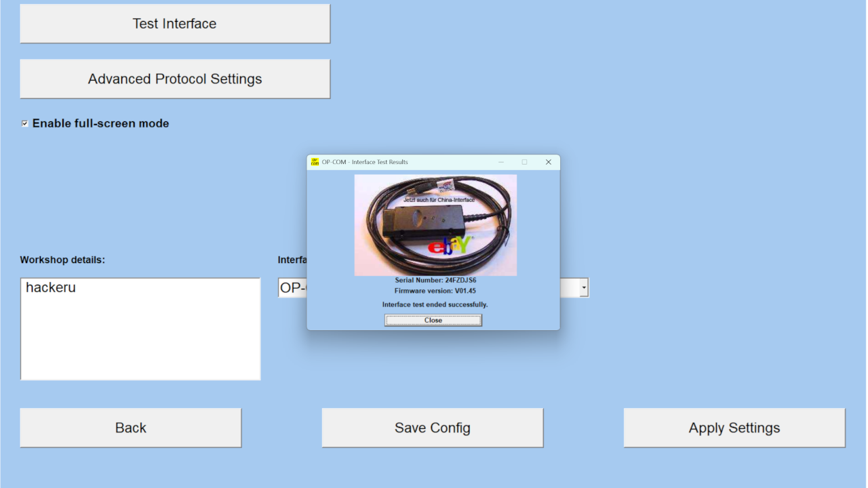Click the interface cable photo in the dialog
This screenshot has width=868, height=488.
click(x=435, y=224)
